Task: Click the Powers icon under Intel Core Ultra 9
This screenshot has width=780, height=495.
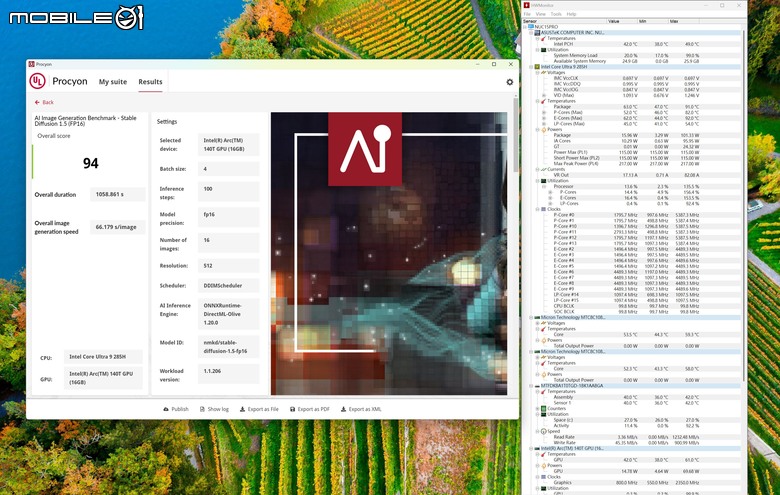Action: pyautogui.click(x=544, y=129)
